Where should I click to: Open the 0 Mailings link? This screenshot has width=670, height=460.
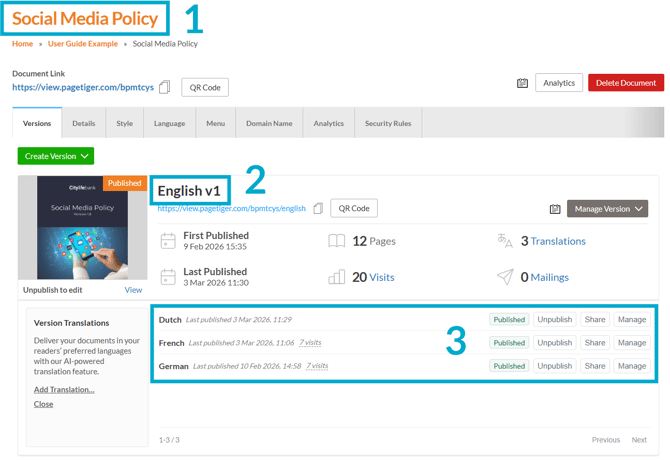(550, 277)
